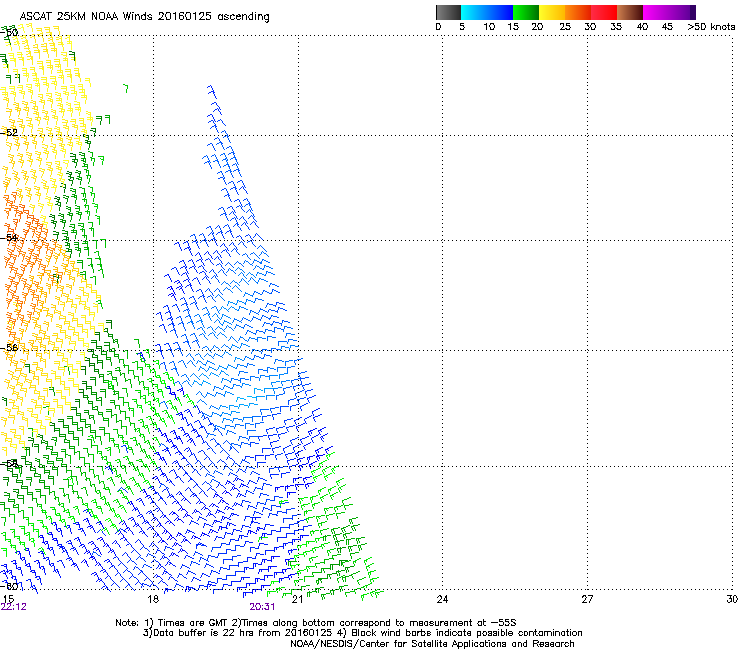Click the orange 25-30 knots color segment
The height and width of the screenshot is (650, 740).
(x=578, y=12)
